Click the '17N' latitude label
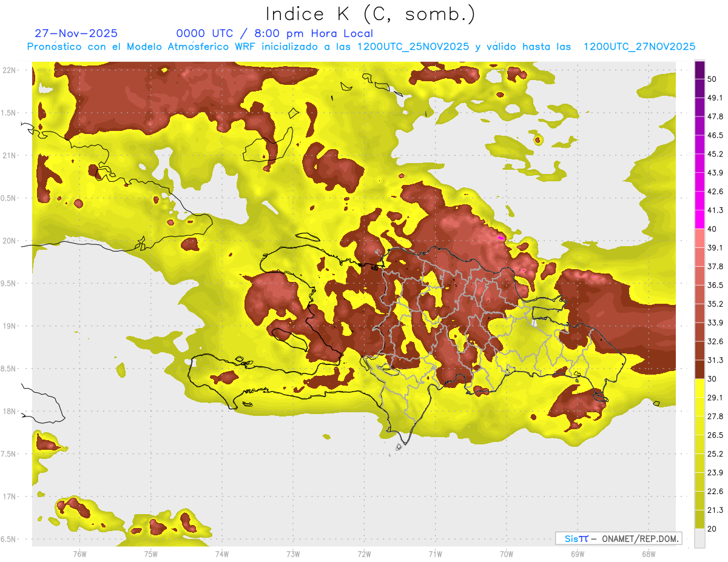Viewport: 728px width, 562px height. click(9, 497)
